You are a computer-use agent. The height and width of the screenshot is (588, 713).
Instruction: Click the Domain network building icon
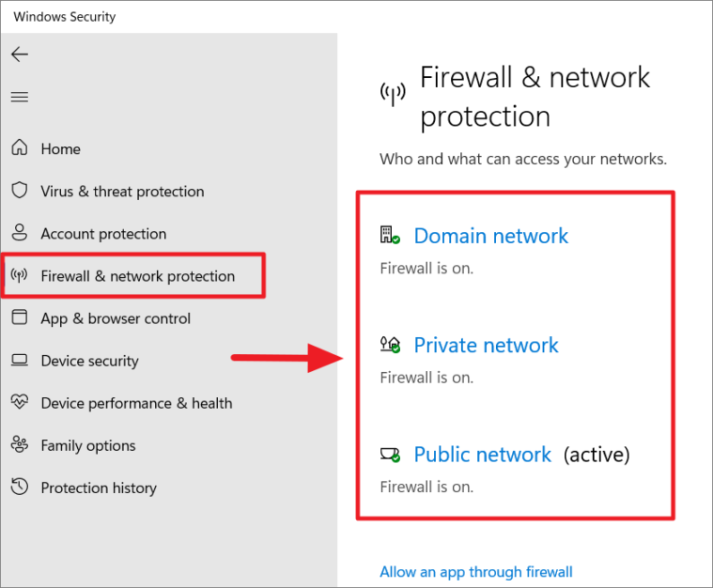tap(390, 235)
